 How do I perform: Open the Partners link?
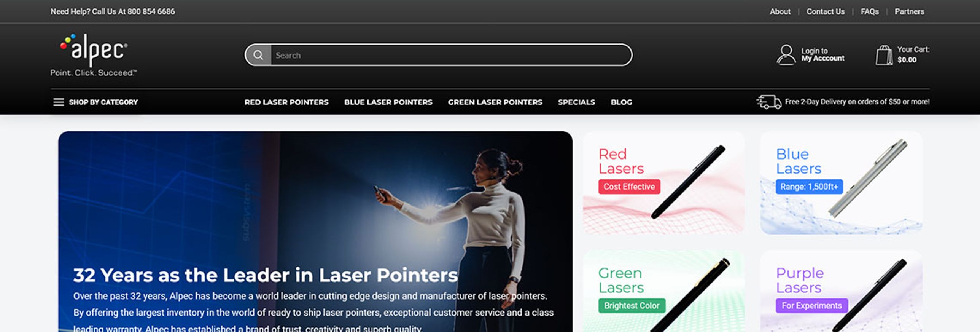pos(909,11)
